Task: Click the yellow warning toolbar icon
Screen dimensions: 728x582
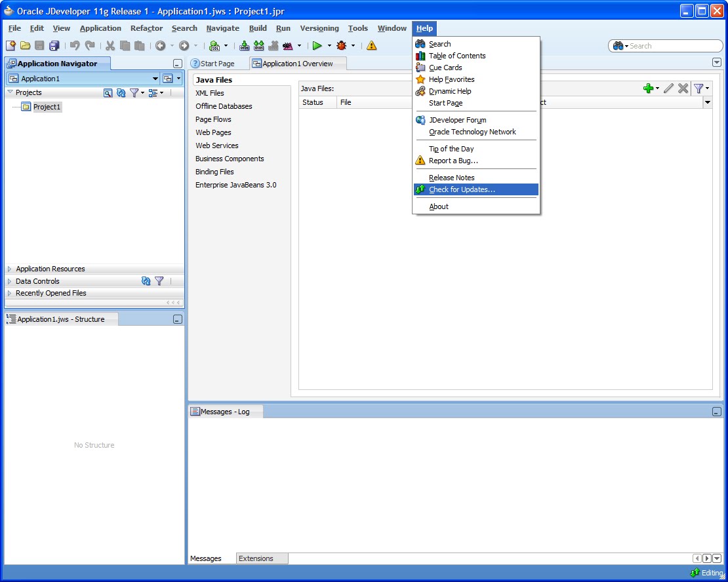Action: [x=371, y=45]
